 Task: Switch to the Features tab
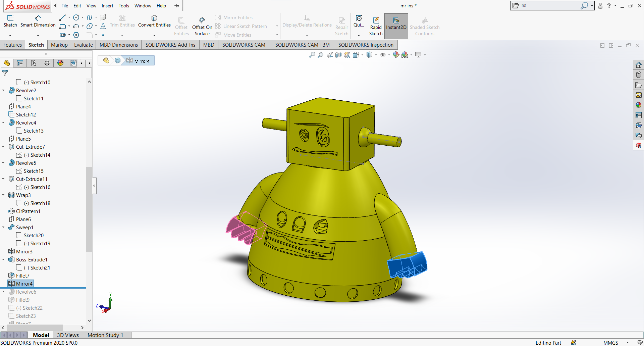point(13,45)
